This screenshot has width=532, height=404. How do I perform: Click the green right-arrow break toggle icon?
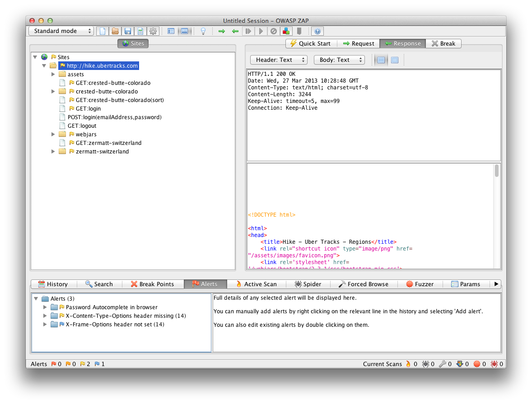[x=221, y=31]
